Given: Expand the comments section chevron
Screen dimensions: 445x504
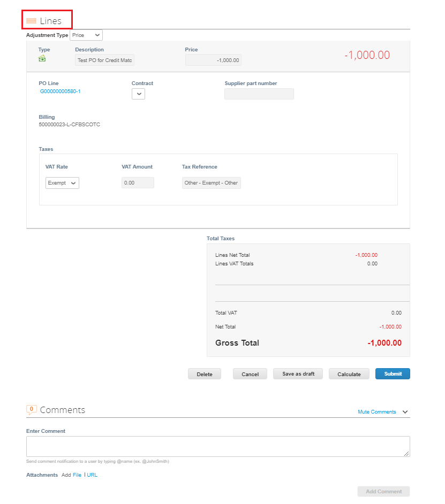Looking at the screenshot, I should click(x=405, y=412).
